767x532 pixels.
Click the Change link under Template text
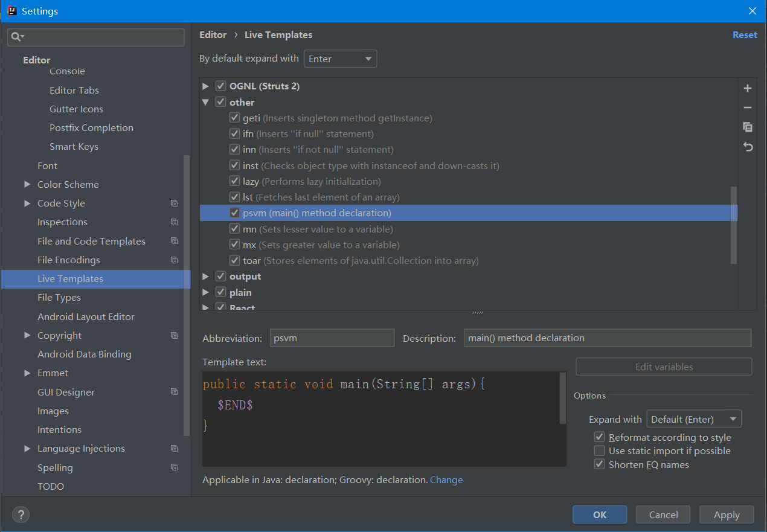(x=446, y=479)
